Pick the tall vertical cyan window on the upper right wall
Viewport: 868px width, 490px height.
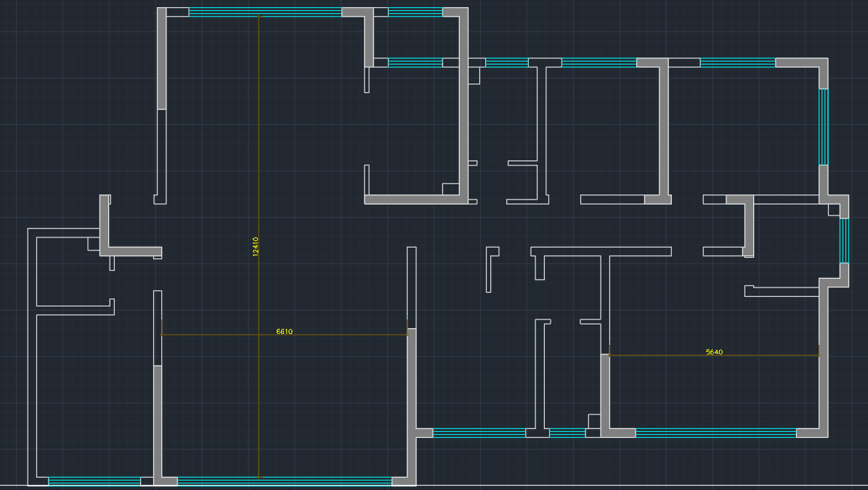pos(823,127)
